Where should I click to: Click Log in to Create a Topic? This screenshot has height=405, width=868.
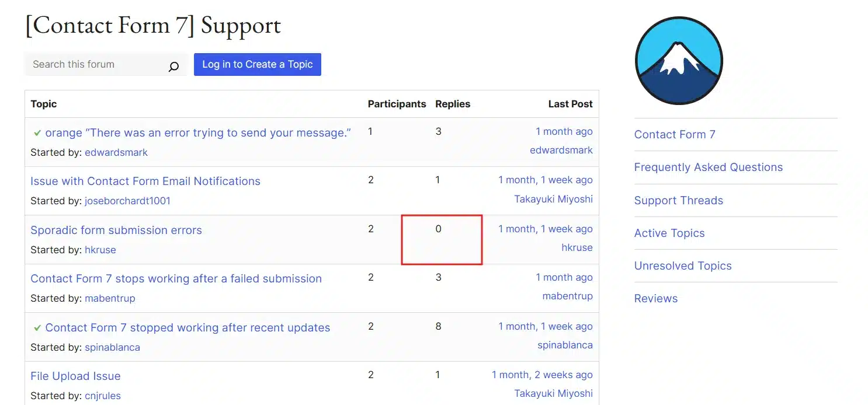coord(258,64)
